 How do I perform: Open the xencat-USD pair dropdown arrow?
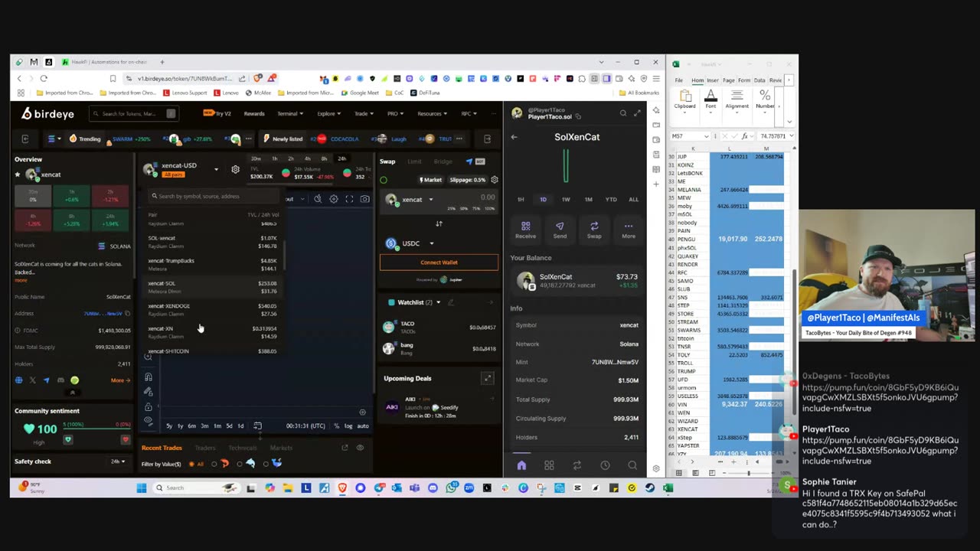tap(216, 169)
